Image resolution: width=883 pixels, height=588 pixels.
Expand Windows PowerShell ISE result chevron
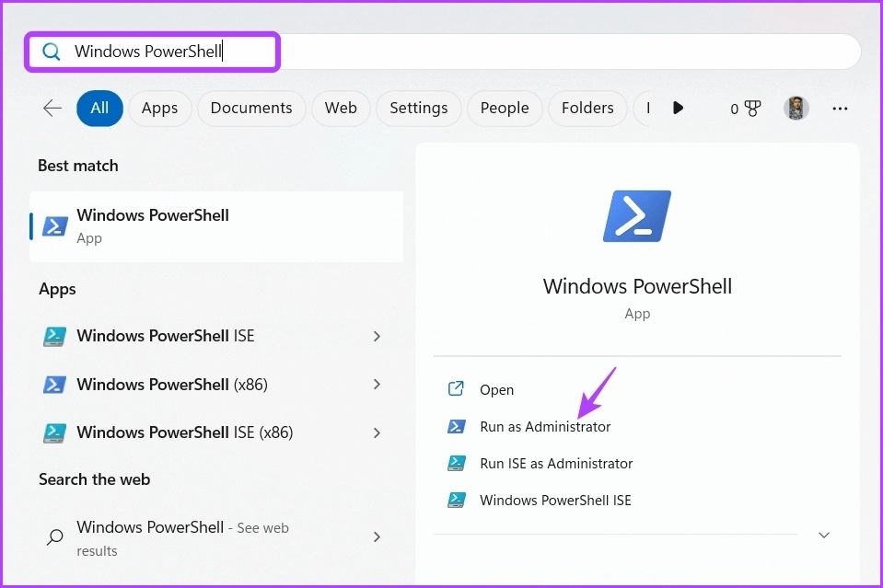point(377,337)
